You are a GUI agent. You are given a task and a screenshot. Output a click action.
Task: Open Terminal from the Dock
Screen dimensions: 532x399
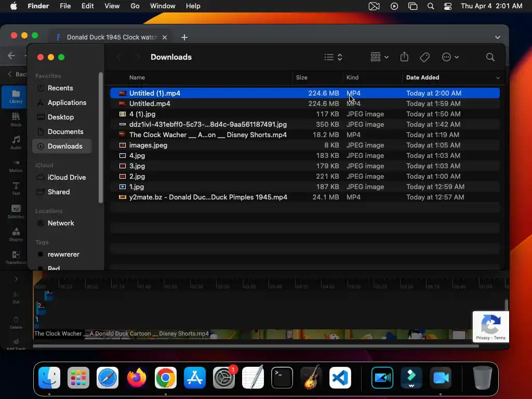282,378
